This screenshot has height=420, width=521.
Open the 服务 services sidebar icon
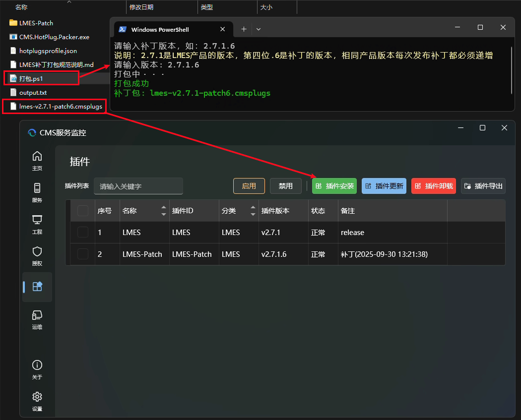[37, 192]
